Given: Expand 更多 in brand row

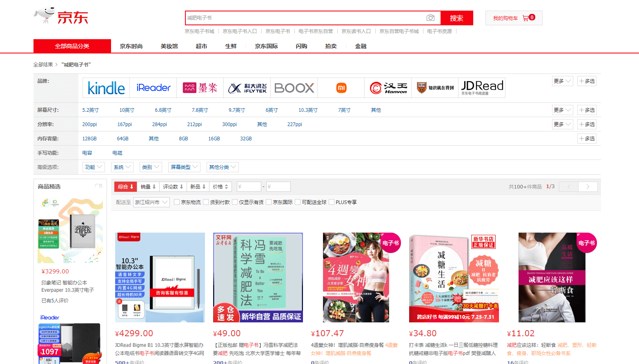Looking at the screenshot, I should coord(562,81).
